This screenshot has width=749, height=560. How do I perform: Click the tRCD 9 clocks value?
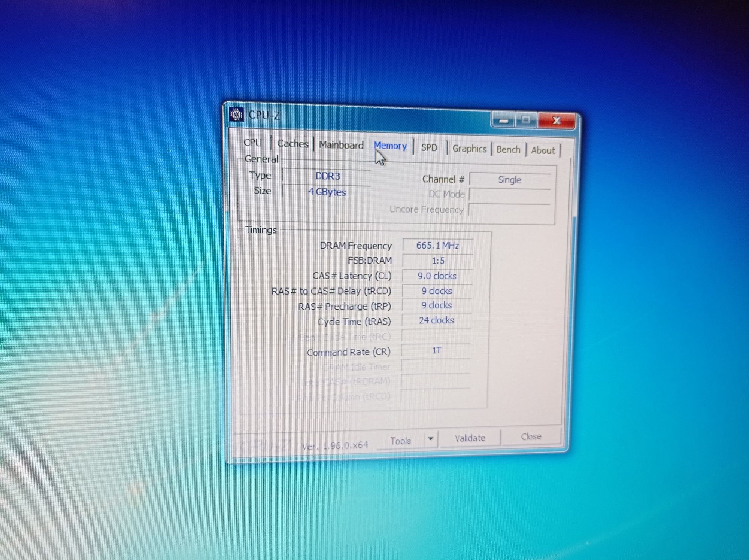(437, 291)
